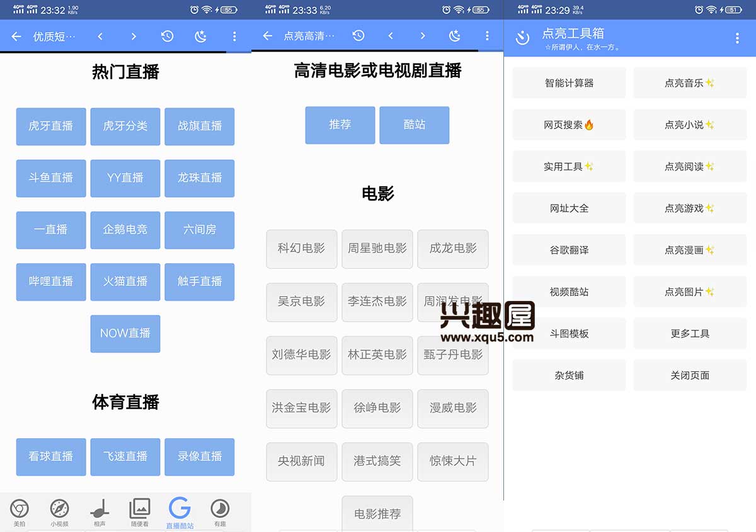Open 点亮音乐 tool
Viewport: 756px width, 532px height.
690,83
